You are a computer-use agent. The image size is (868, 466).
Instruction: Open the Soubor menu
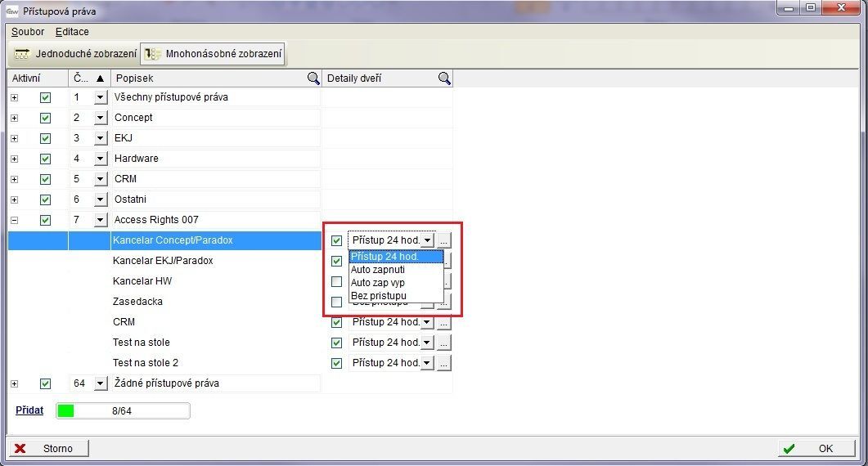click(28, 32)
